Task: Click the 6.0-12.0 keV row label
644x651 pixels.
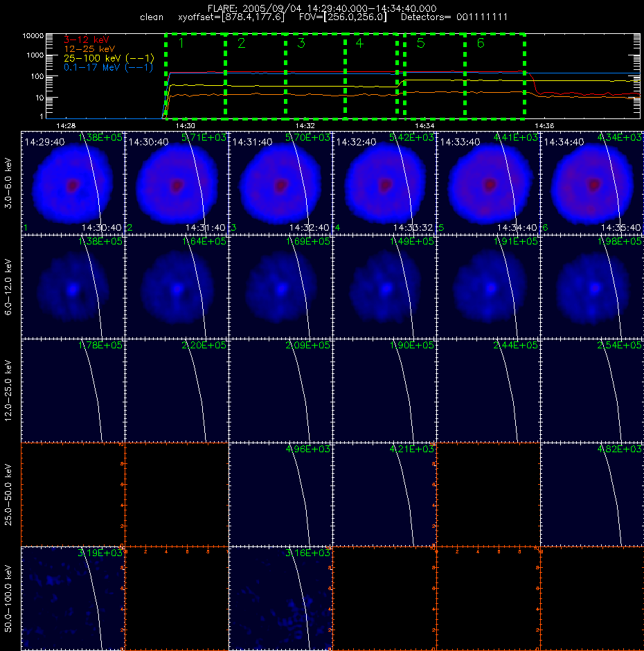Action: (8, 287)
